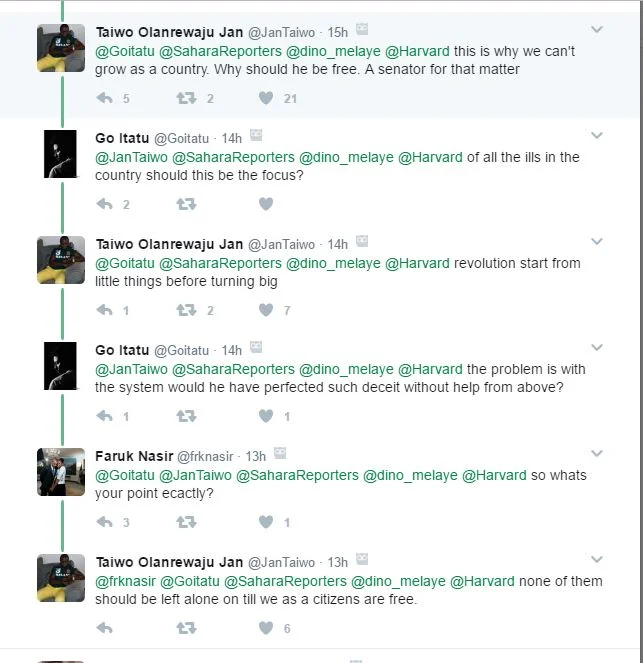Screen dimensions: 643x663
Task: Retweet Faruk Nasir's "whats your point" tweet
Action: [186, 522]
